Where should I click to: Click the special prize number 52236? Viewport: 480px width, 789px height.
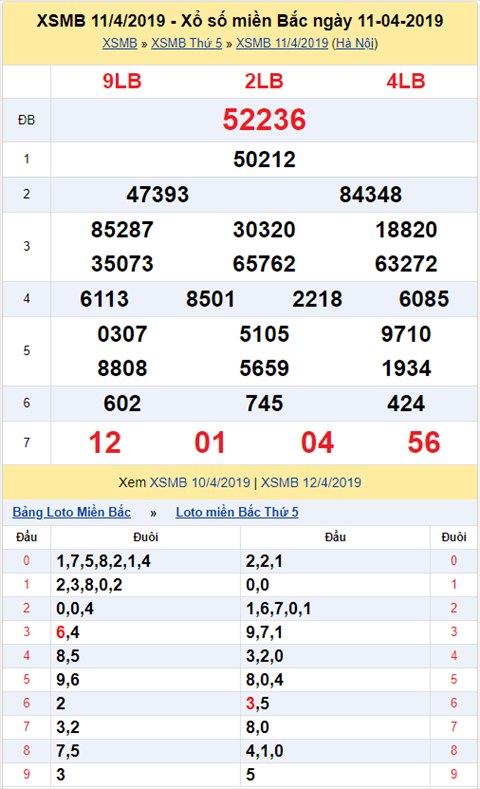coord(264,120)
